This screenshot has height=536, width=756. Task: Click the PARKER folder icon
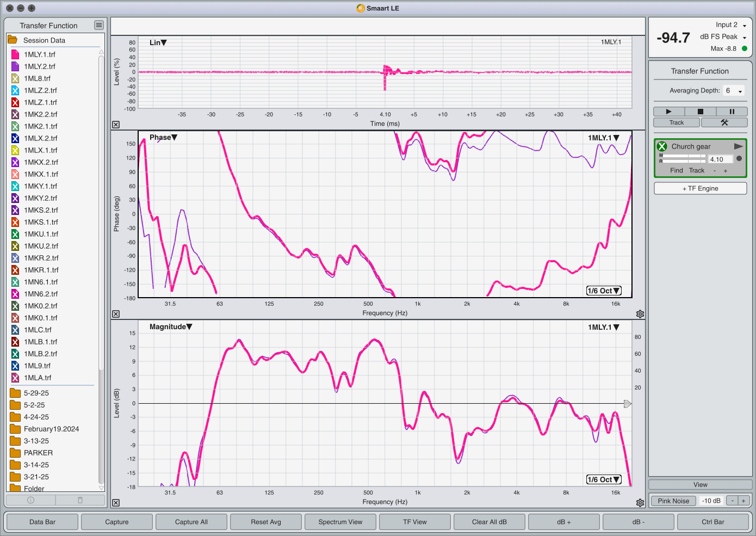15,453
